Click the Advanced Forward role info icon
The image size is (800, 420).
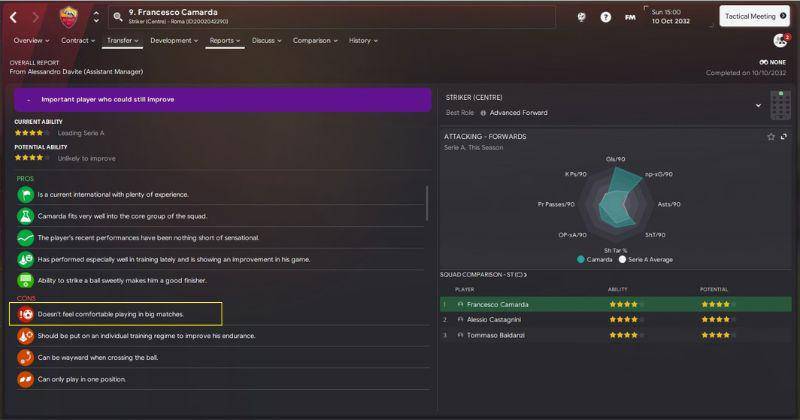[483, 113]
